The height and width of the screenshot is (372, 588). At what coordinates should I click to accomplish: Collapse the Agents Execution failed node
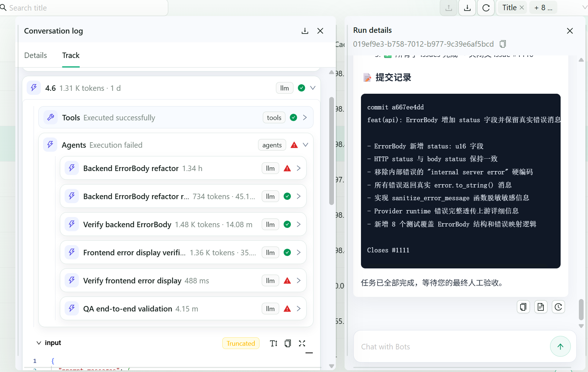305,145
